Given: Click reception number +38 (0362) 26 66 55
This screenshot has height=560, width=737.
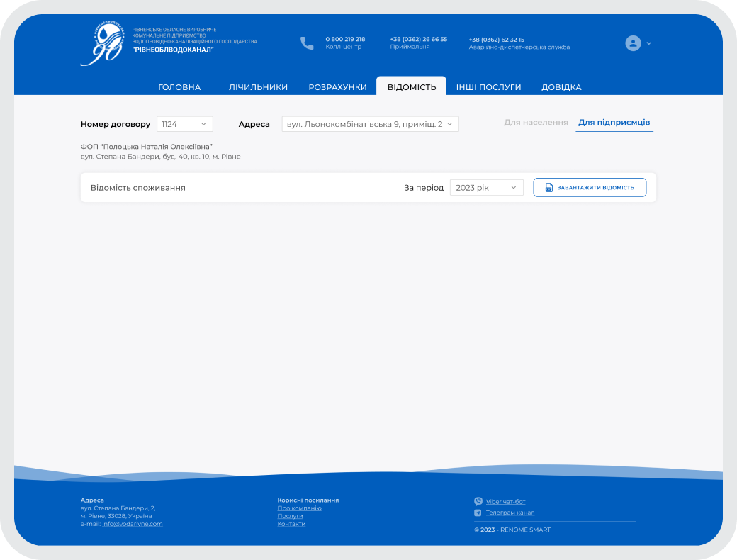Looking at the screenshot, I should coord(418,39).
